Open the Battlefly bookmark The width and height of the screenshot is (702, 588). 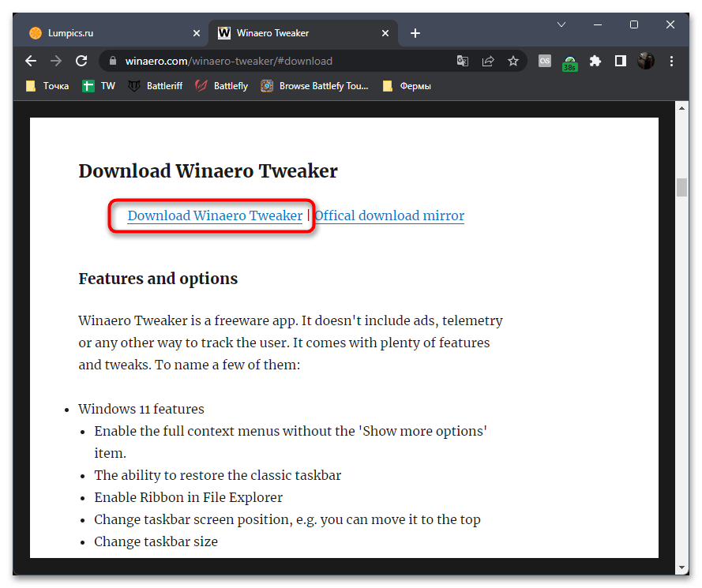click(x=222, y=86)
